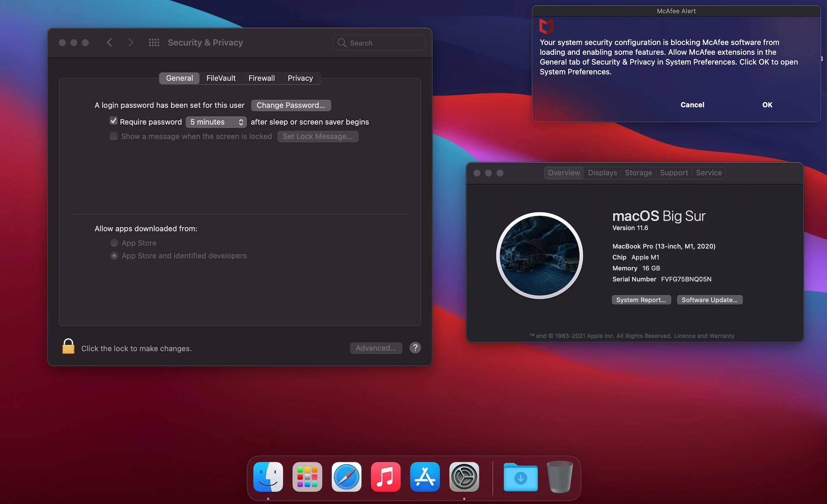Open the help question mark button
Screen dimensions: 827x504
click(415, 348)
